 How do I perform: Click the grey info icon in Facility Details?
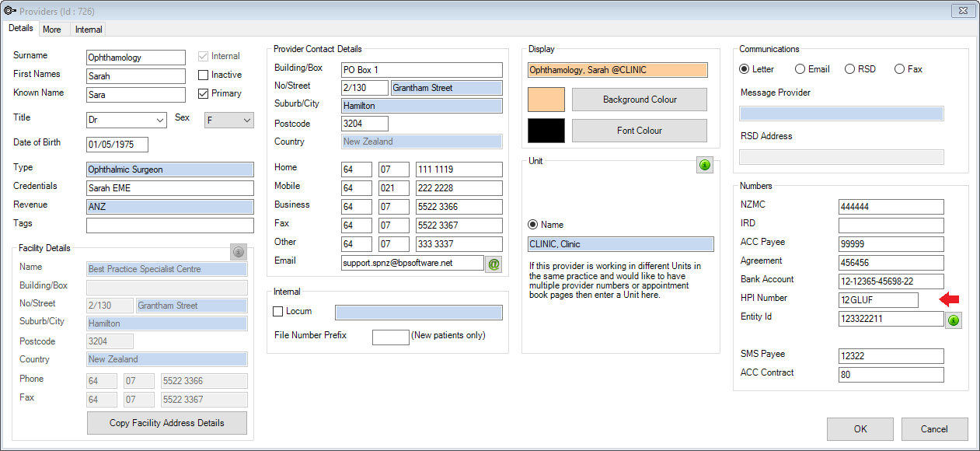coord(239,251)
